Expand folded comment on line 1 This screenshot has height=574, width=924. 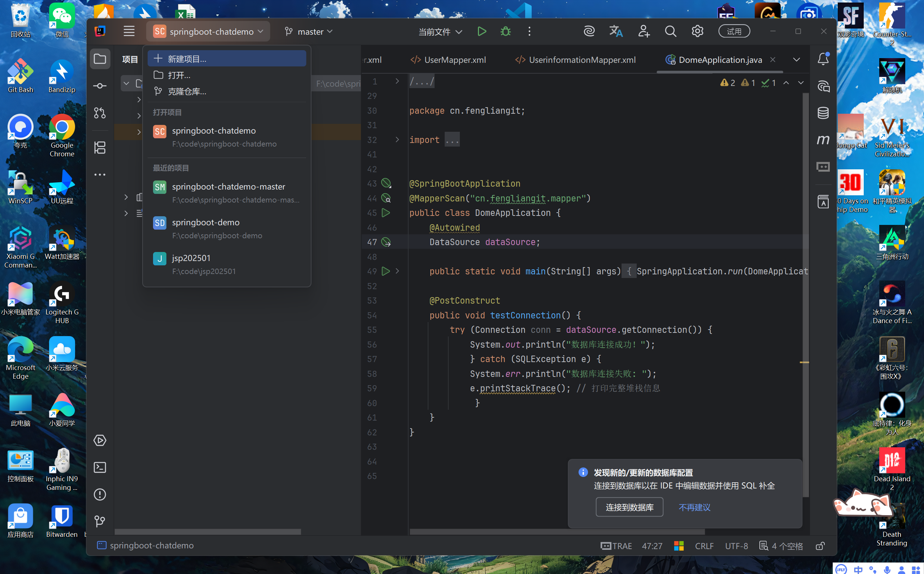[x=397, y=81]
